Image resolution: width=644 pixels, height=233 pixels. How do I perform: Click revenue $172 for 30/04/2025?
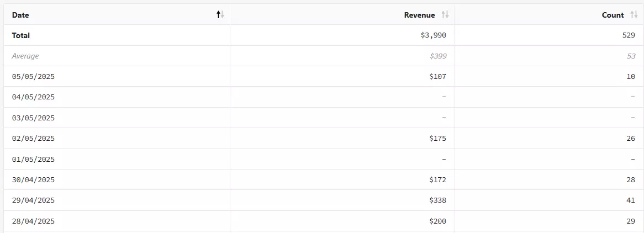(438, 179)
